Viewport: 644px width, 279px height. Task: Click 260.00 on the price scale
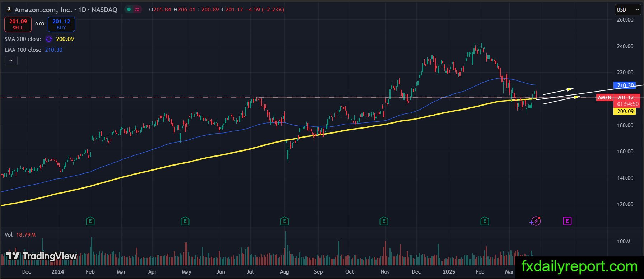[x=625, y=20]
